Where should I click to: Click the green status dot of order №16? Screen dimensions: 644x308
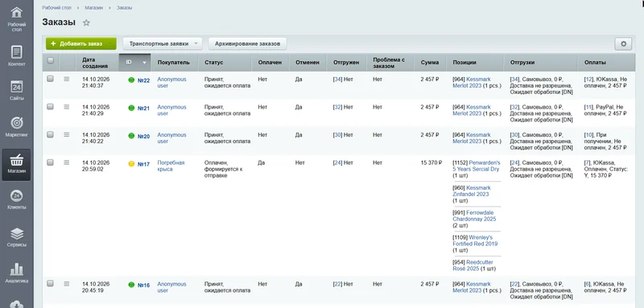131,285
